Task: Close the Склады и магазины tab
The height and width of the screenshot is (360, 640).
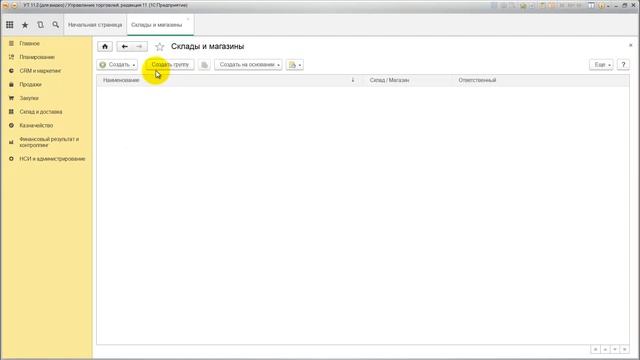Action: point(188,19)
